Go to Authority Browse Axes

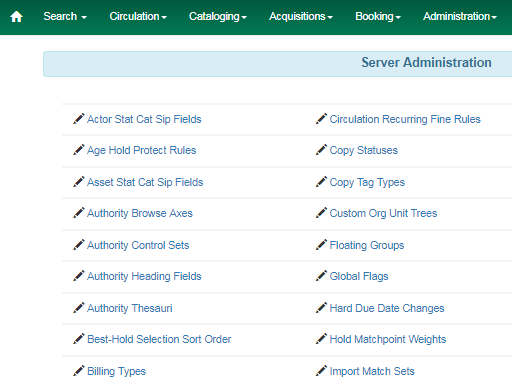140,213
